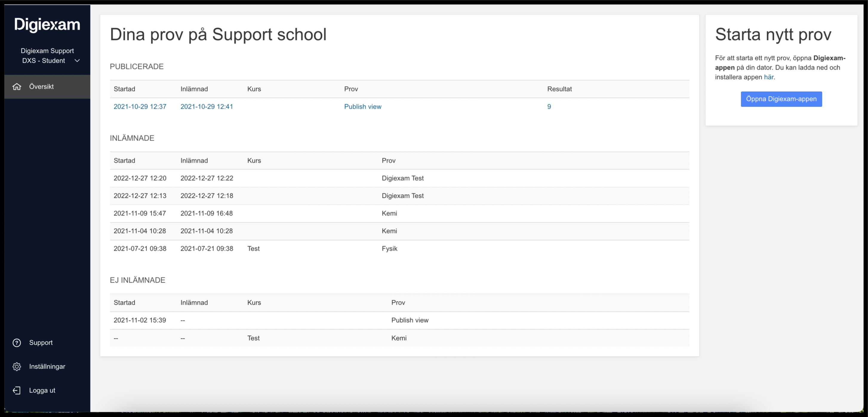Screen dimensions: 868x417
Task: Click the INLÄMNADE section heading
Action: click(132, 138)
